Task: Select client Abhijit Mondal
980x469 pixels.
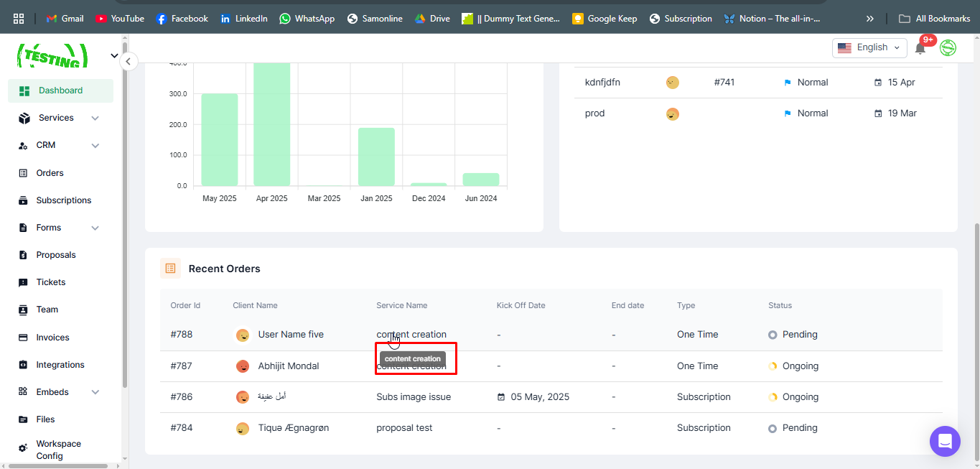Action: point(289,366)
